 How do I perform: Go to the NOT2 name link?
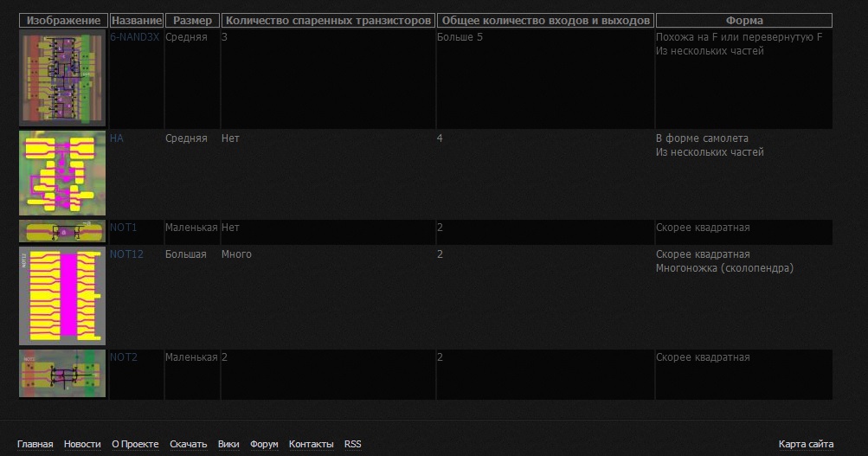coord(123,357)
